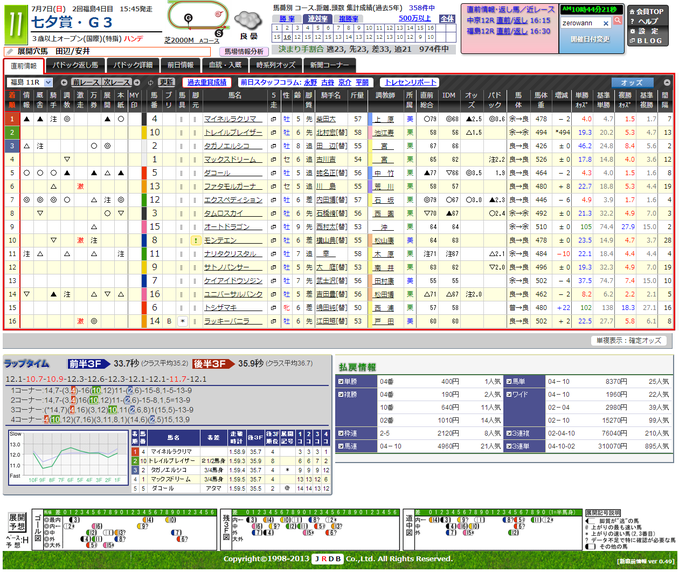The height and width of the screenshot is (572, 679).
Task: Switch to the パドック返し馬 tab
Action: 75,65
